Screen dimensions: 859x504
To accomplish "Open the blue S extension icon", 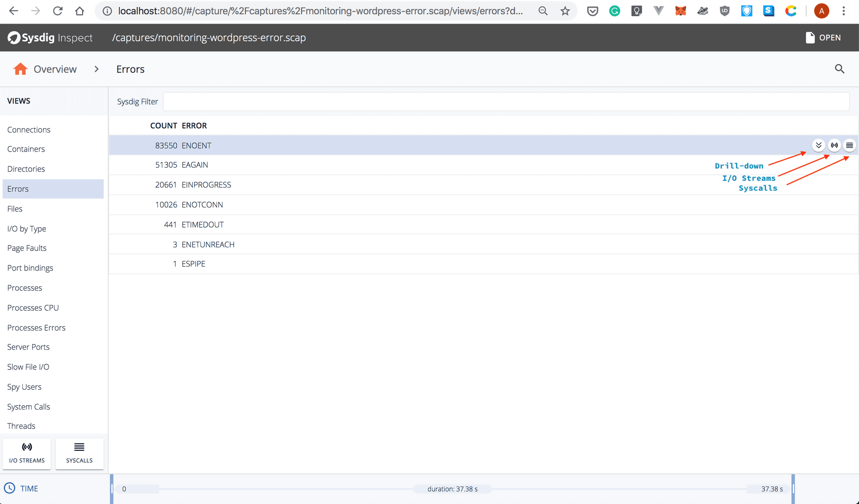I will (768, 11).
